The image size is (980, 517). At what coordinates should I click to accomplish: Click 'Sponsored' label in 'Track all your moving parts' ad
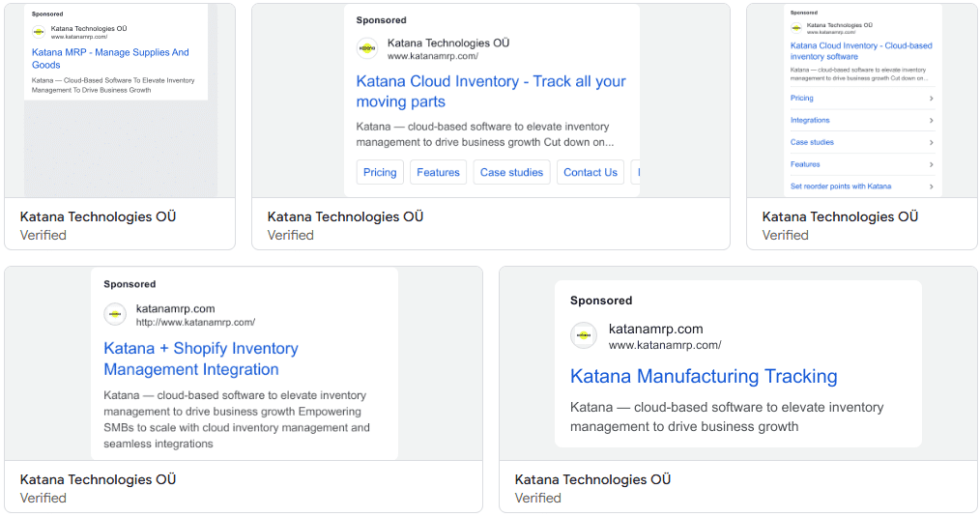381,20
